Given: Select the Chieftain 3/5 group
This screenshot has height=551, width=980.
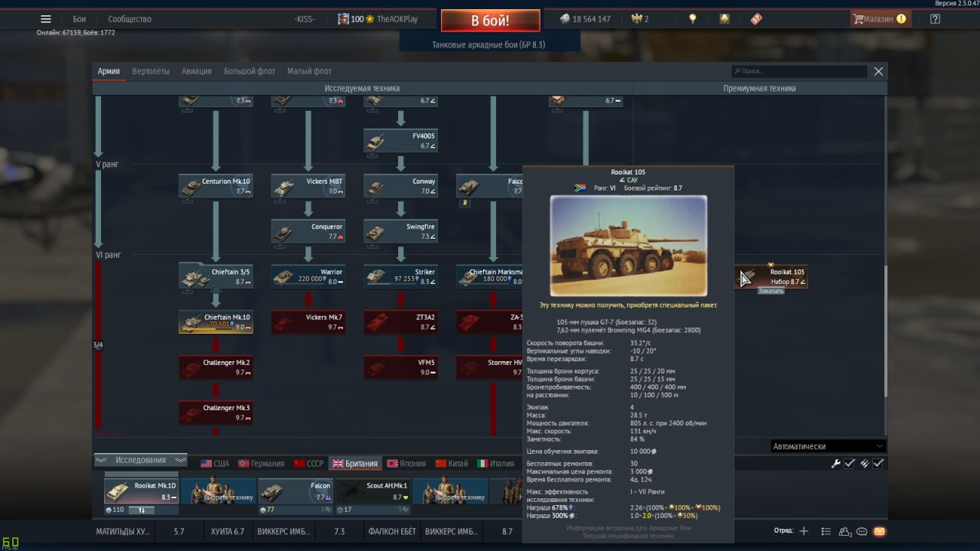Looking at the screenshot, I should pyautogui.click(x=216, y=276).
